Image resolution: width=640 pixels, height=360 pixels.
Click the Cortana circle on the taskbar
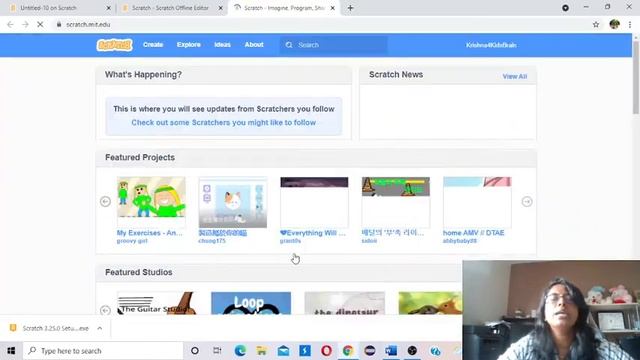[x=195, y=351]
